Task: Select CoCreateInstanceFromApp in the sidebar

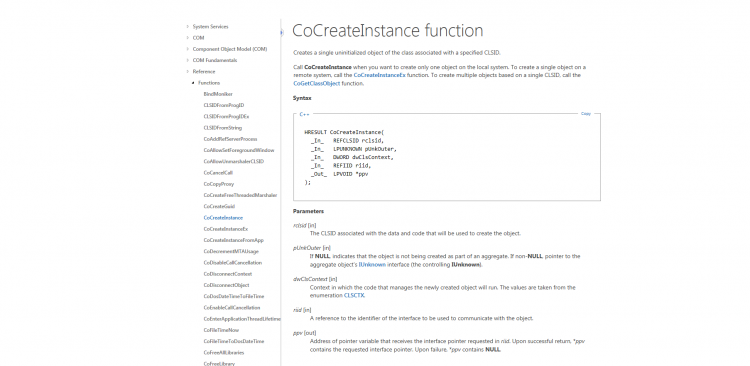Action: pos(233,240)
